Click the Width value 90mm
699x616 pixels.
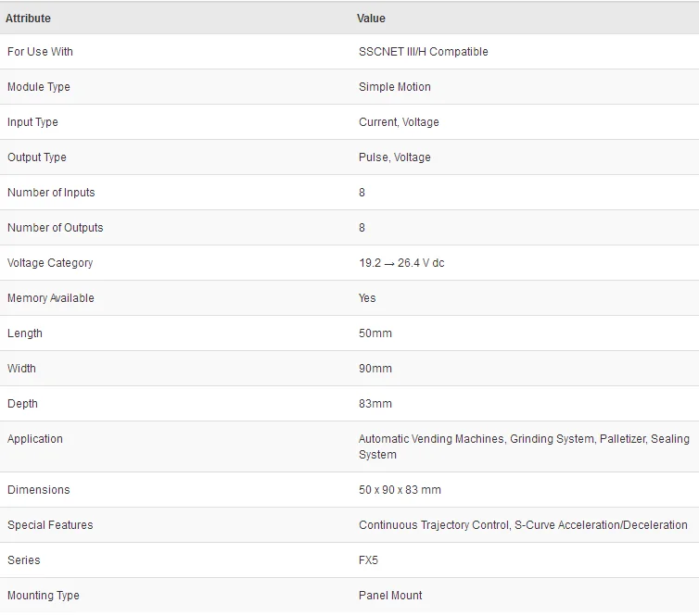[375, 369]
